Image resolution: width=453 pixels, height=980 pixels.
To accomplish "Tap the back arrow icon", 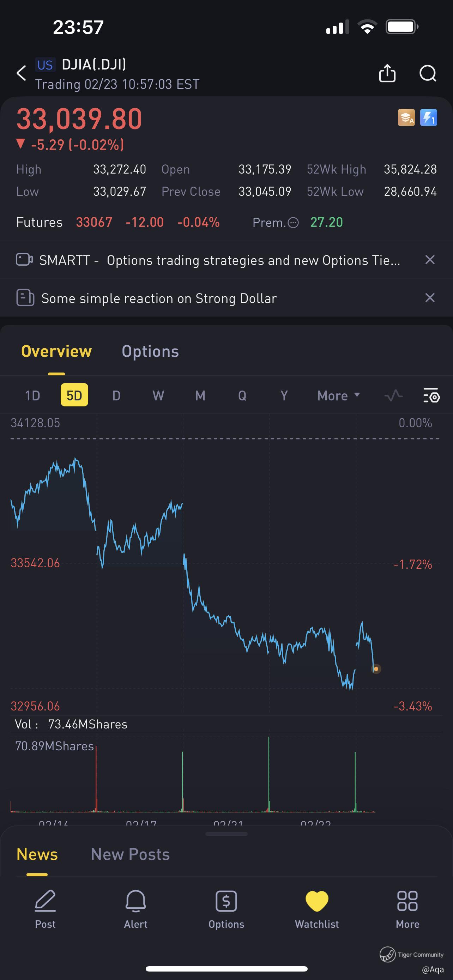I will [x=22, y=73].
